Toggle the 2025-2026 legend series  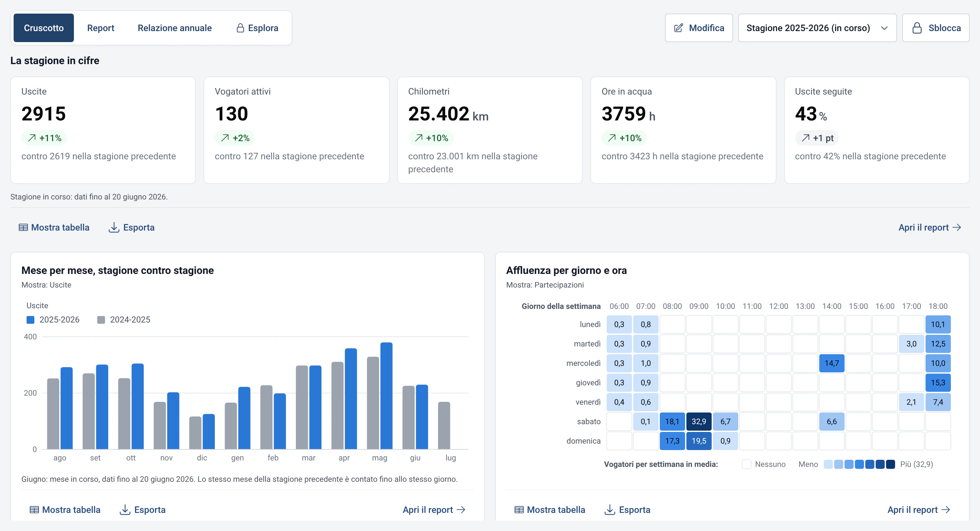point(53,320)
